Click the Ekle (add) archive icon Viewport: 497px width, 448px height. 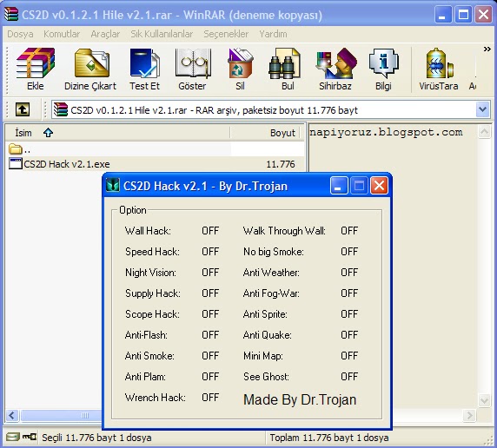tap(35, 63)
